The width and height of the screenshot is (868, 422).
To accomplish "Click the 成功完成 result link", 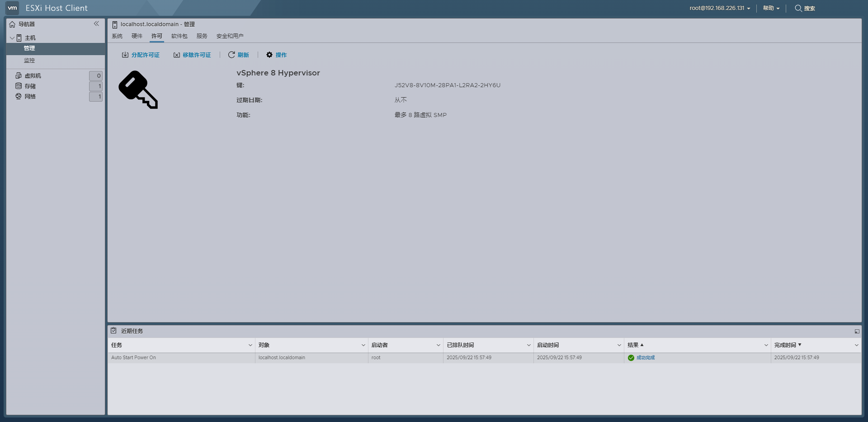I will click(x=646, y=357).
